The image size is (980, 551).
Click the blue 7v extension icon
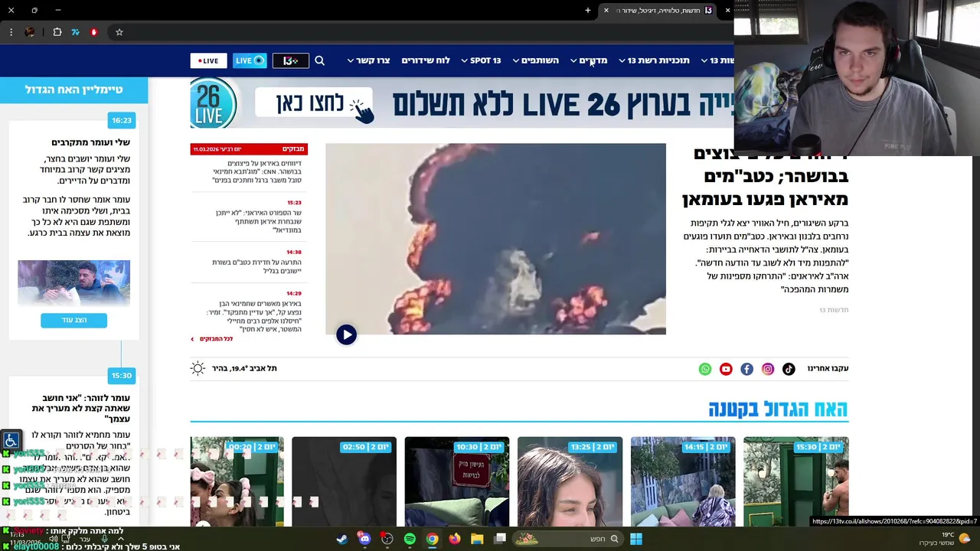point(75,32)
